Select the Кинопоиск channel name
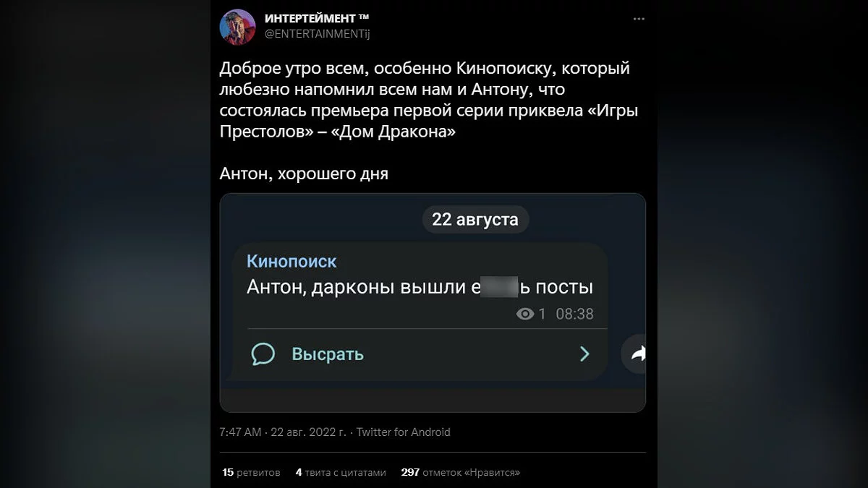The height and width of the screenshot is (488, 868). pyautogui.click(x=292, y=262)
